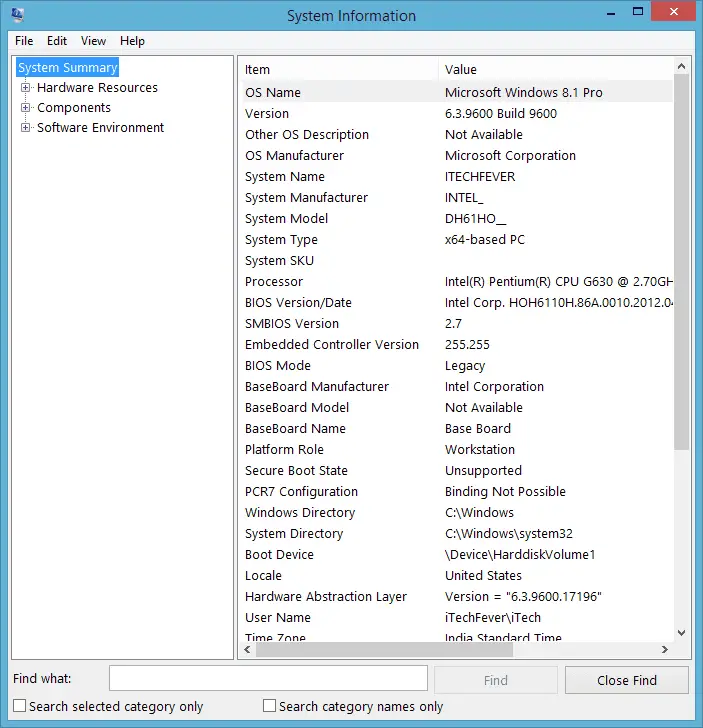
Task: Select the System SKU row
Action: click(x=457, y=260)
